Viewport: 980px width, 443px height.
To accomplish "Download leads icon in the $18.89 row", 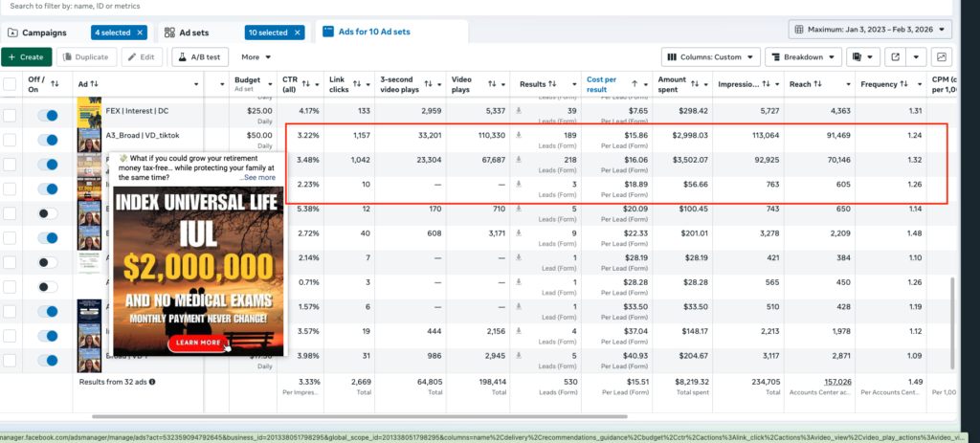I will point(518,184).
